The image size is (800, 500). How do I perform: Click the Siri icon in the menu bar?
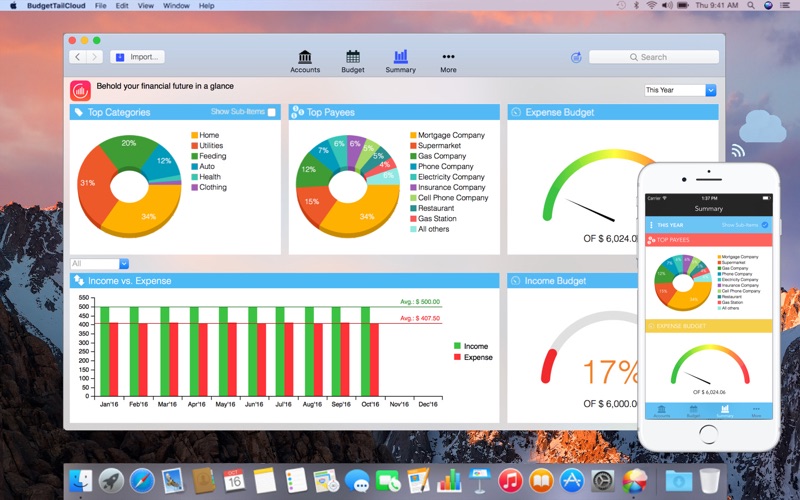pyautogui.click(x=768, y=6)
